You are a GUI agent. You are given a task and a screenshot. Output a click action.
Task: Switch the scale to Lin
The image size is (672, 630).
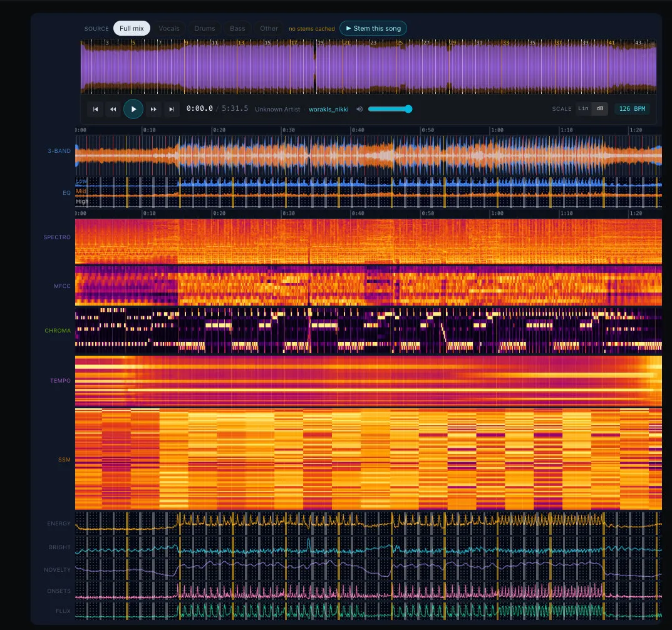(x=583, y=109)
